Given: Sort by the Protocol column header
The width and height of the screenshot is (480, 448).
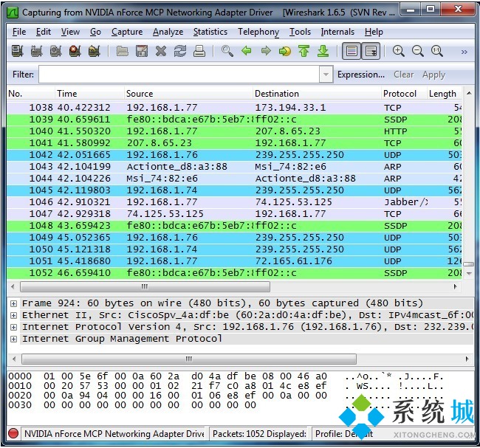Looking at the screenshot, I should click(404, 94).
